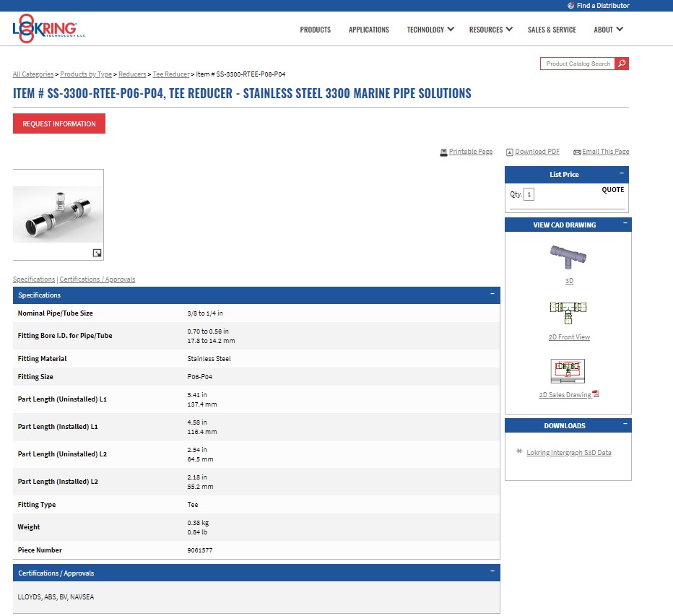Click the envelope icon beside Email This Page

coord(577,152)
